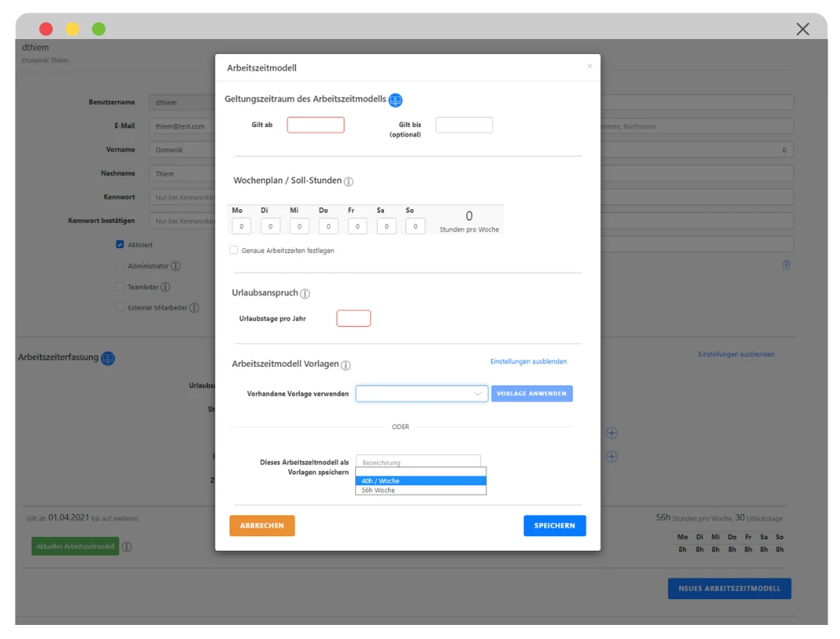Click the help icon beside Geltungszeitraum des Arbeitszeitmodells
This screenshot has width=840, height=639.
(x=396, y=100)
